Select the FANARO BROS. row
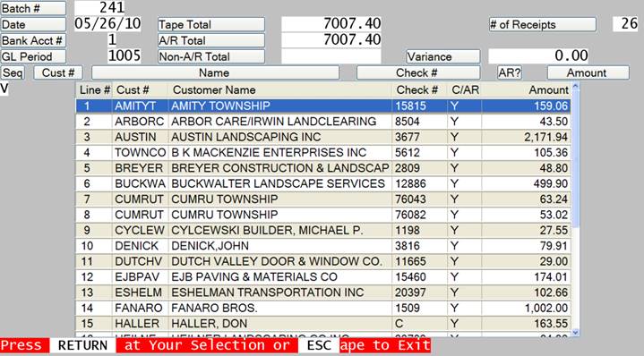The width and height of the screenshot is (644, 356). coord(323,309)
